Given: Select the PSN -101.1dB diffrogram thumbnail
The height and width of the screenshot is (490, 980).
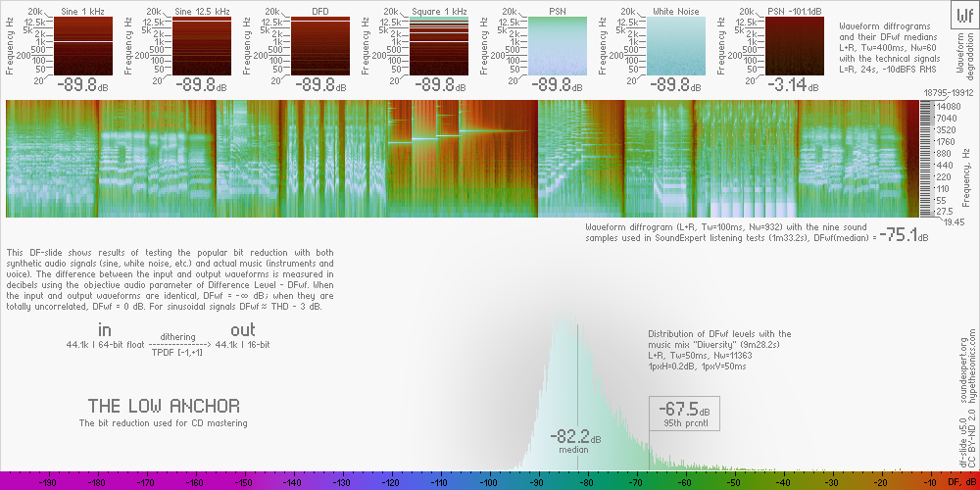Looking at the screenshot, I should click(x=795, y=46).
